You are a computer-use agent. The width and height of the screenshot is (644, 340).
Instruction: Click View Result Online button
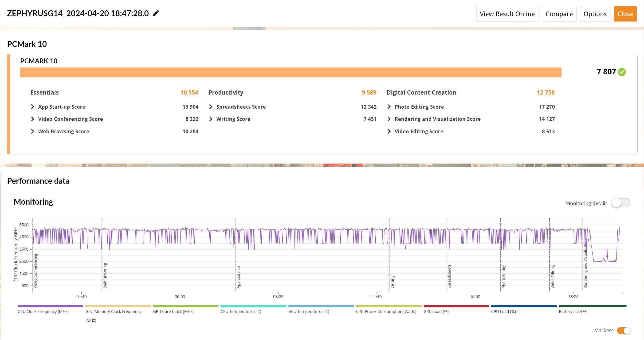(507, 14)
